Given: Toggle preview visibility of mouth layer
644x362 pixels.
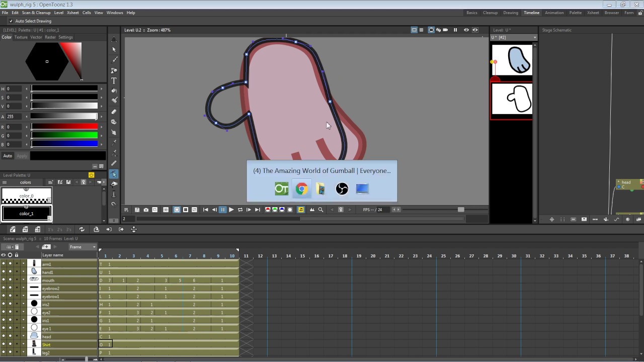Looking at the screenshot, I should point(3,281).
